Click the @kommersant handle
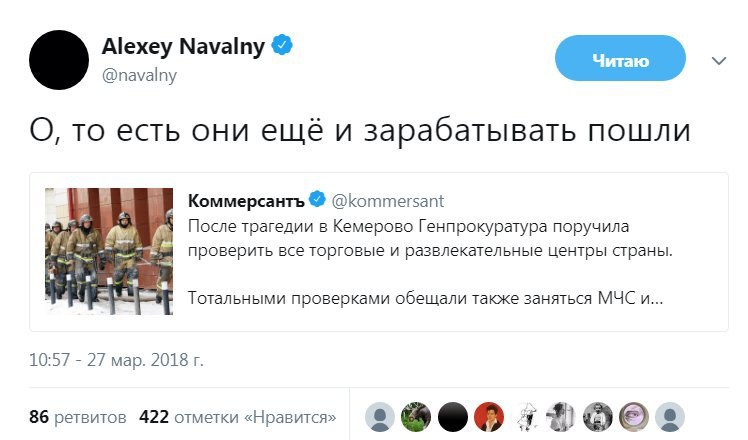 [387, 201]
